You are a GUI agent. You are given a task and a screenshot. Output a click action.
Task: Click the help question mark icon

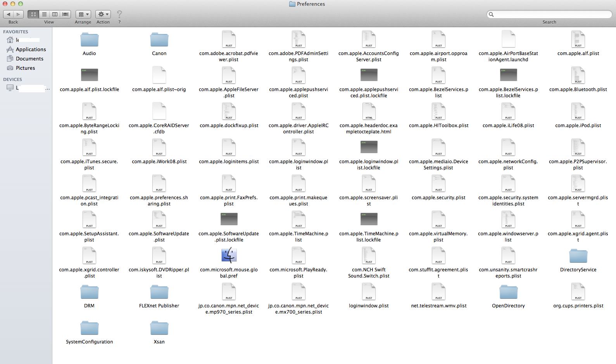(x=119, y=14)
